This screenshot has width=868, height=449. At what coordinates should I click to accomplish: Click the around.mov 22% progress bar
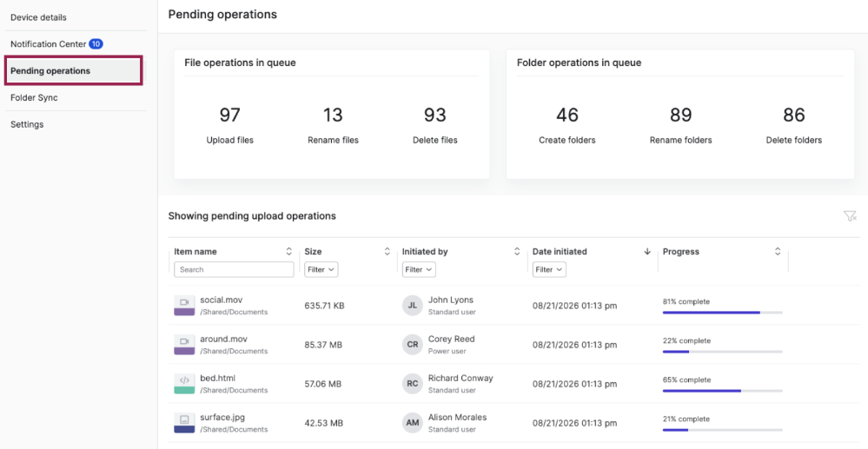point(722,352)
